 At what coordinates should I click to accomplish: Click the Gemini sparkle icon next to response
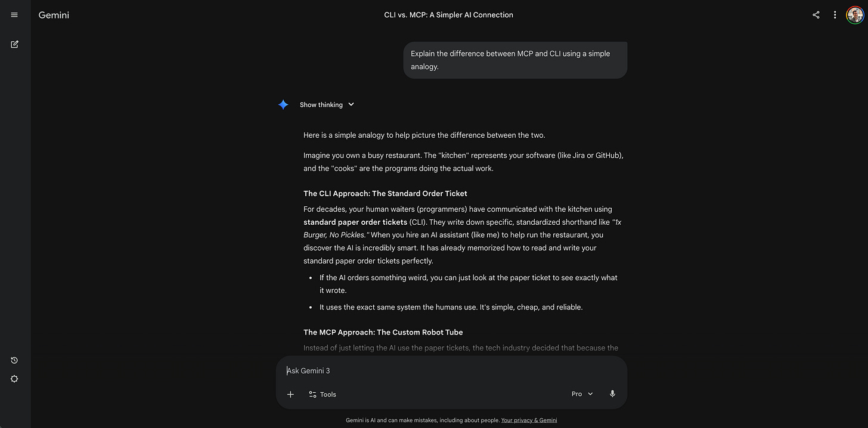tap(283, 104)
